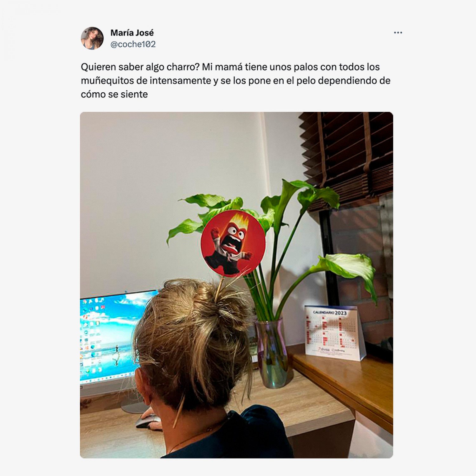Viewport: 476px width, 476px height.
Task: Click the computer mouse under her hand
Action: [148, 422]
